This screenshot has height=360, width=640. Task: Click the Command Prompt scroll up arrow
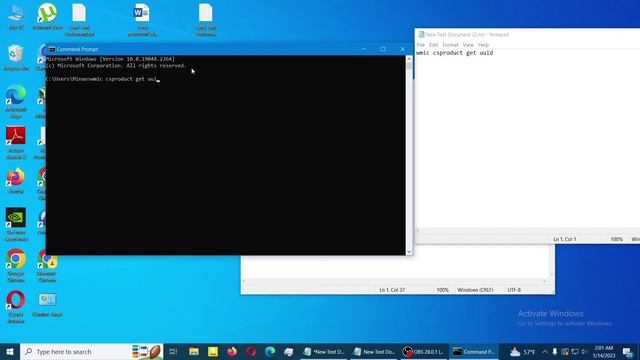409,59
